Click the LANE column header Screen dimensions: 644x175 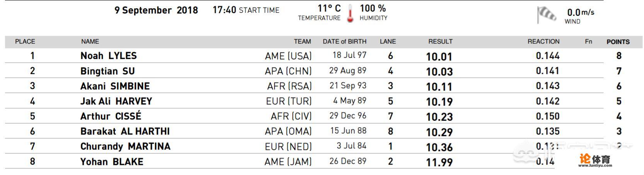(388, 42)
